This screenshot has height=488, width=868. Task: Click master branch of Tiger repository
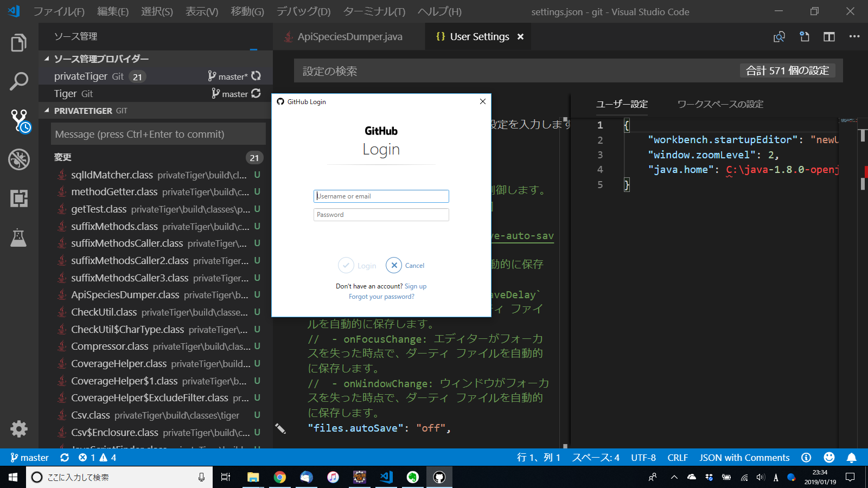pos(230,94)
